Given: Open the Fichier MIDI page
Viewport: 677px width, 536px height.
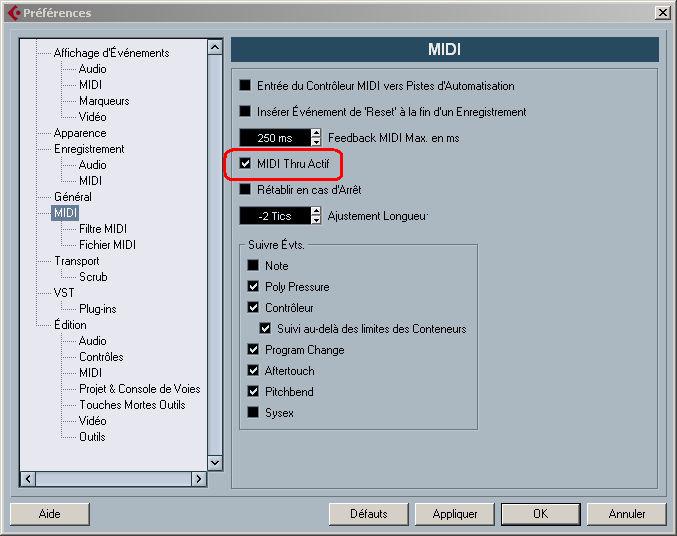Looking at the screenshot, I should (107, 244).
